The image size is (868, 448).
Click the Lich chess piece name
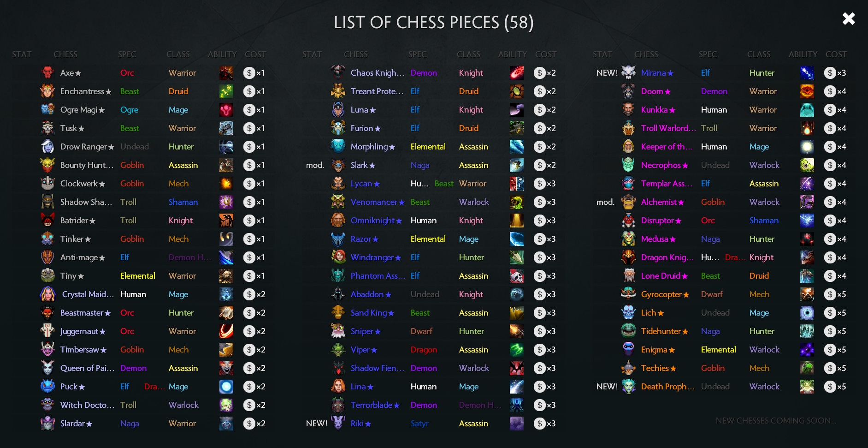(x=649, y=313)
